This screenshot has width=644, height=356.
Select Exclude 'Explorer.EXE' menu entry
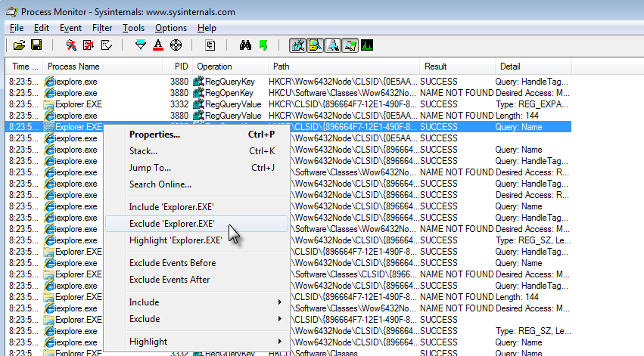(x=198, y=224)
